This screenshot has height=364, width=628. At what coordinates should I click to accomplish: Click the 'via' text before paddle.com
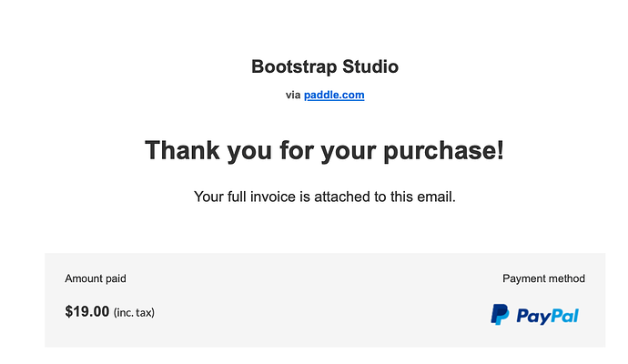[x=292, y=95]
